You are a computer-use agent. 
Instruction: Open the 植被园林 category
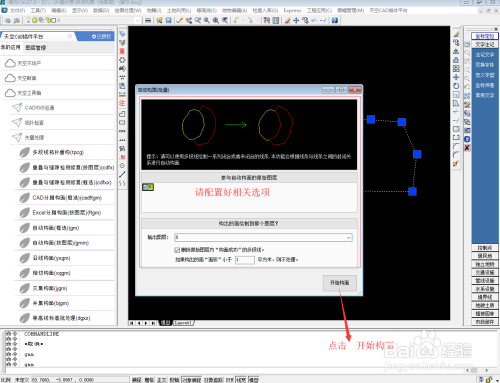coord(485,314)
